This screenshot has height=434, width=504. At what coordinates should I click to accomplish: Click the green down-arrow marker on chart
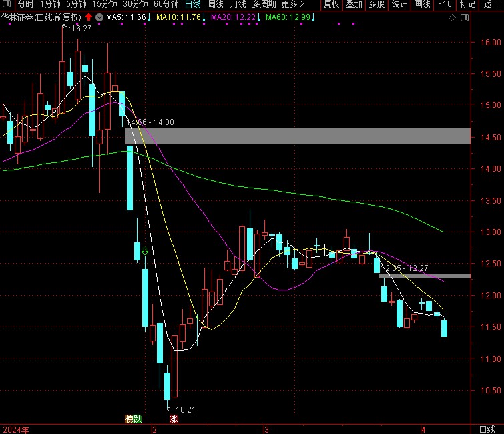coord(145,252)
